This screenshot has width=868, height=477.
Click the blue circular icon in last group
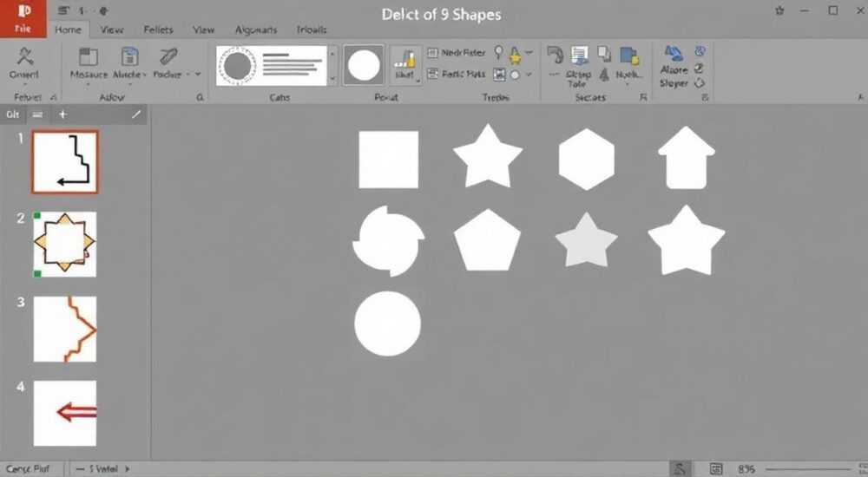point(700,51)
